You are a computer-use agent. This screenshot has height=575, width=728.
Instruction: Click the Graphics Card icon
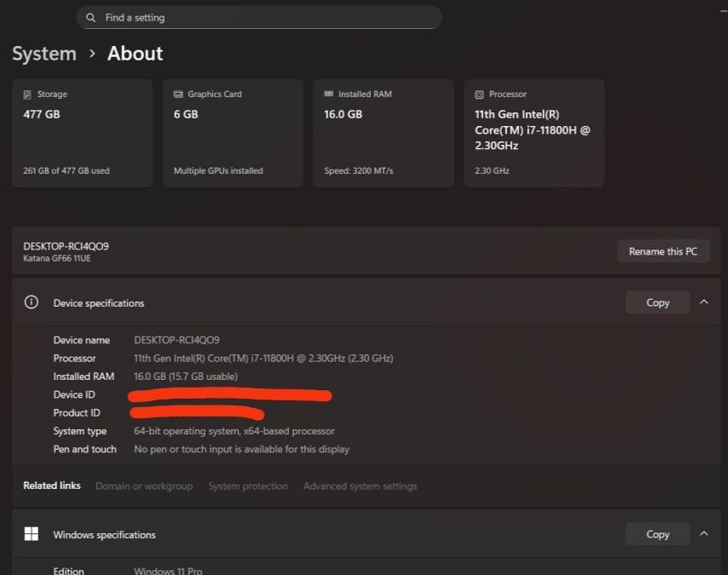178,95
